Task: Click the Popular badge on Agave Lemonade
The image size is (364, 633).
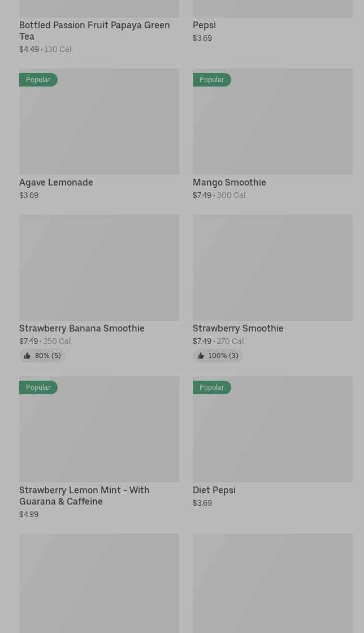Action: [x=38, y=80]
